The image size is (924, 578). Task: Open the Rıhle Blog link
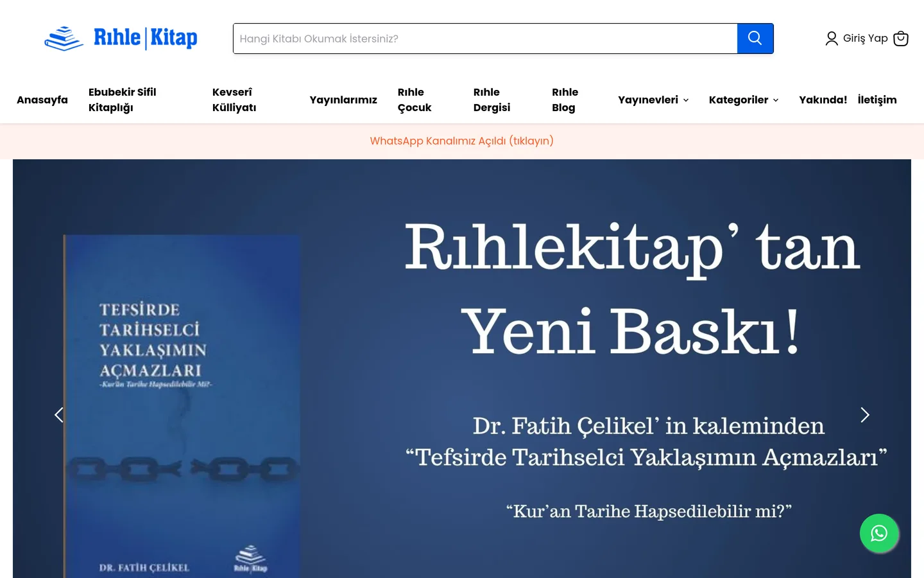(565, 100)
